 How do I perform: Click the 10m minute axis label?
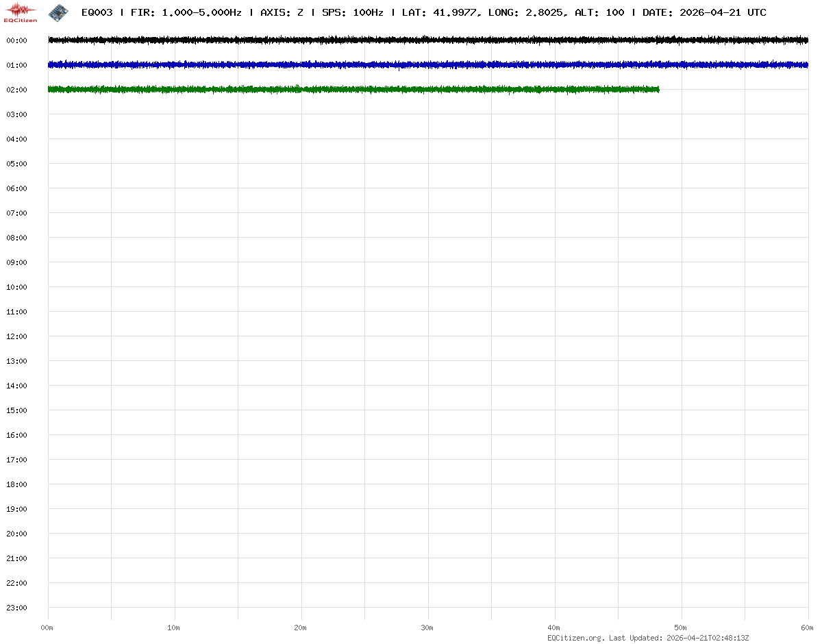174,628
